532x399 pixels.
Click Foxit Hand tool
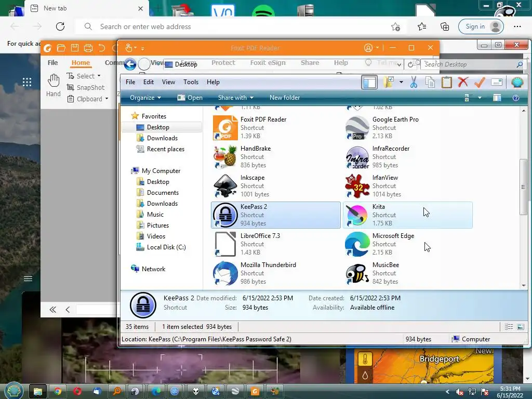54,85
